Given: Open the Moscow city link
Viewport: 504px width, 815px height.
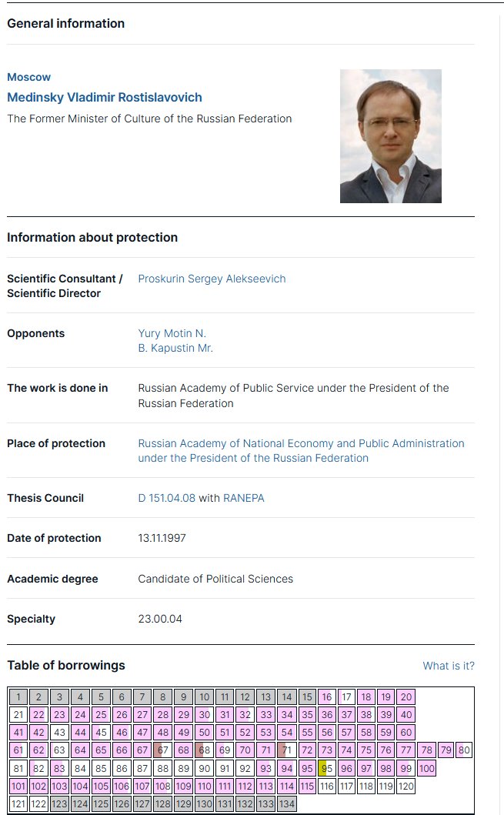Looking at the screenshot, I should tap(28, 78).
